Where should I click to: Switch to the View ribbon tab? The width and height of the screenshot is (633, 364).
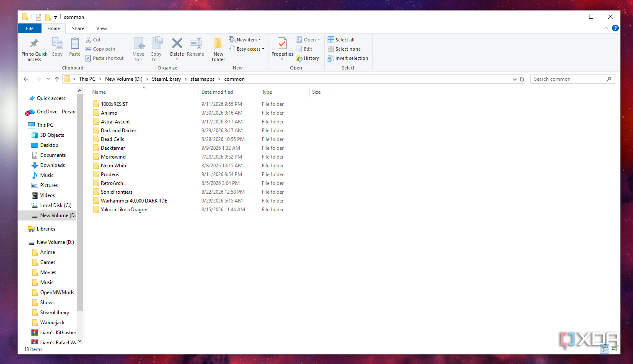101,28
